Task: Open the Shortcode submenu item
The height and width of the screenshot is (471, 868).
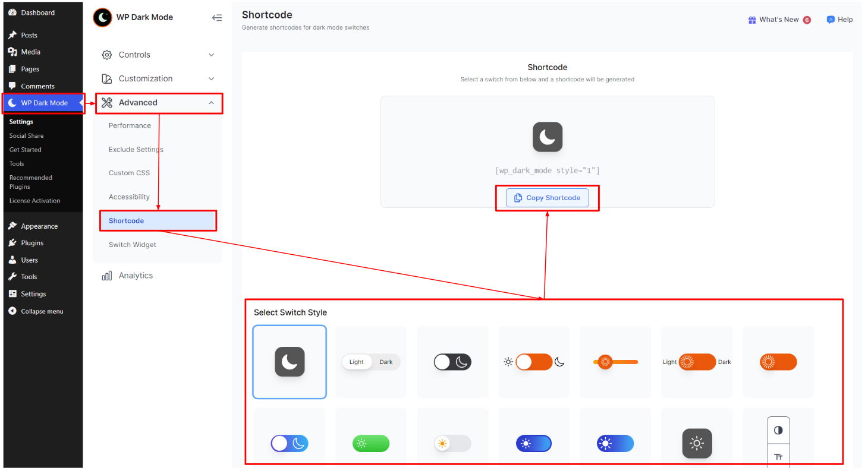Action: tap(158, 220)
